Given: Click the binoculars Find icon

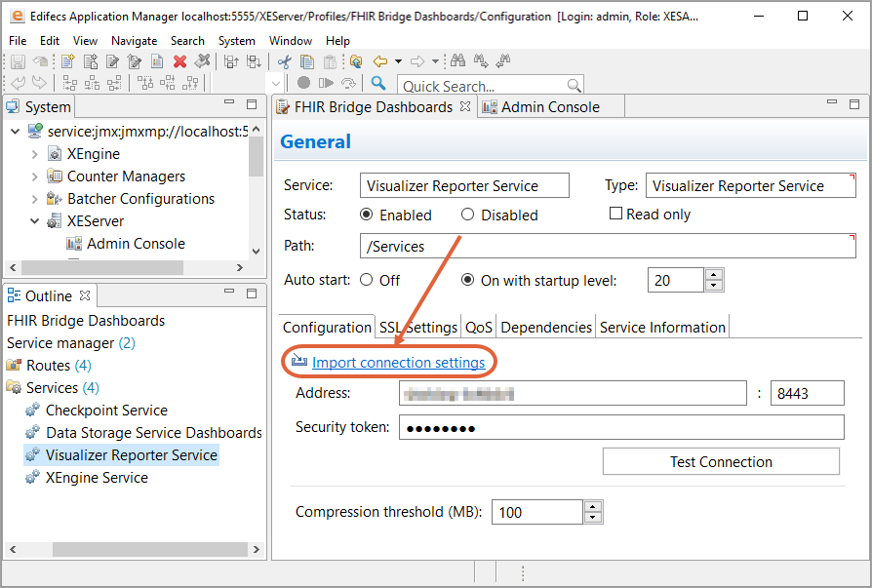Looking at the screenshot, I should tap(458, 60).
